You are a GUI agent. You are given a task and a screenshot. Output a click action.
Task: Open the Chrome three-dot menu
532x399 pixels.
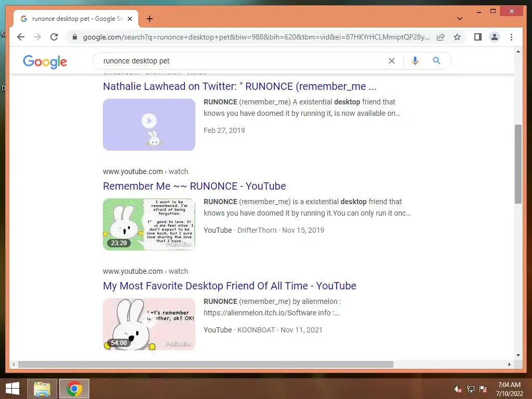[511, 37]
